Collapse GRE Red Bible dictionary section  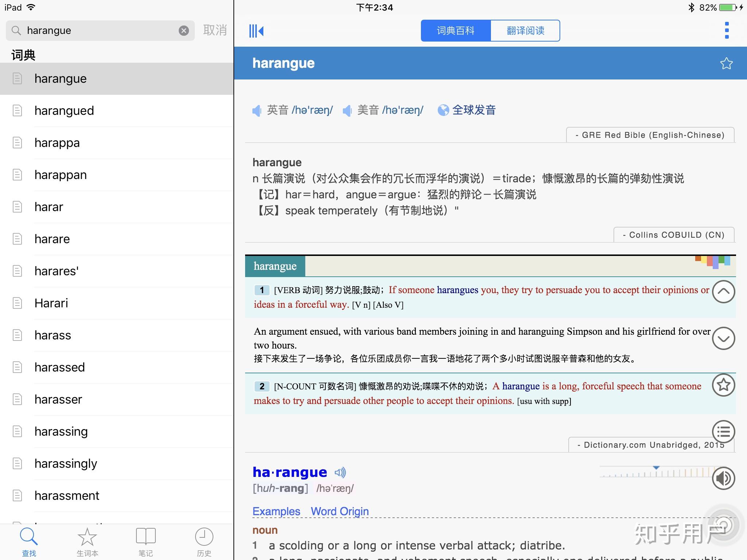[x=650, y=135]
